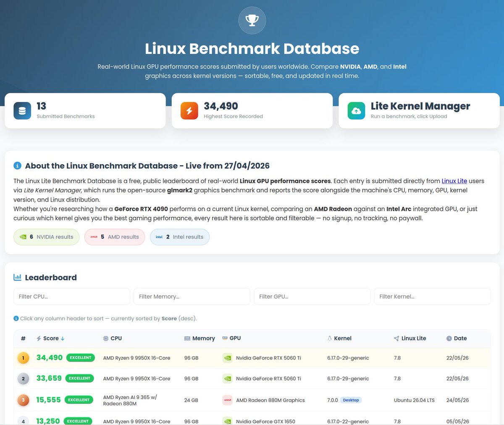Focus the Filter Memory input field

pos(192,296)
